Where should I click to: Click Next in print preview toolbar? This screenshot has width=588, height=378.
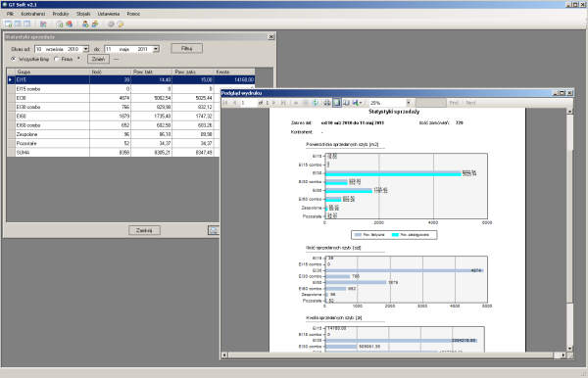click(471, 103)
